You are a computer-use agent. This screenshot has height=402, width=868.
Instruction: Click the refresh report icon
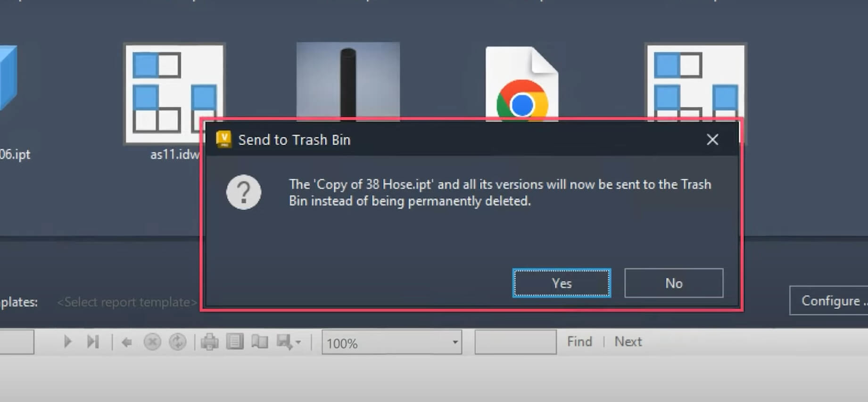tap(178, 342)
